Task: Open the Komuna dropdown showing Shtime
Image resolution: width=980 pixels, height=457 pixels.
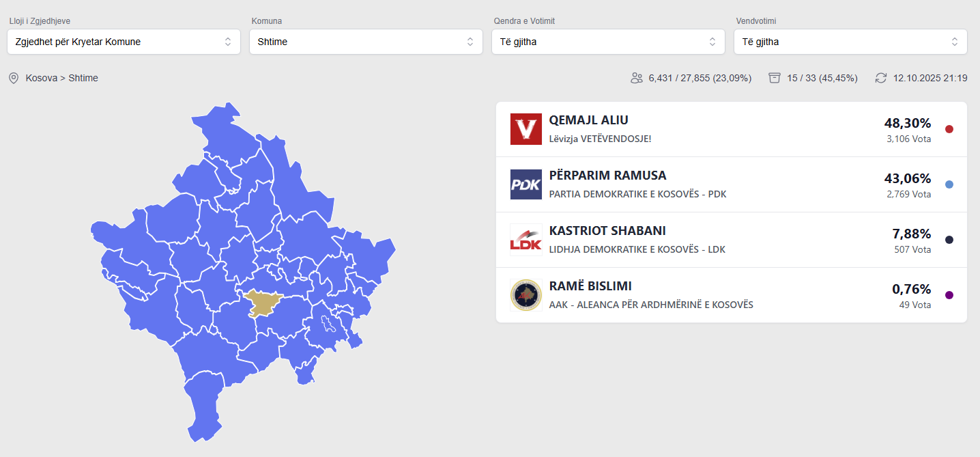Action: (366, 42)
